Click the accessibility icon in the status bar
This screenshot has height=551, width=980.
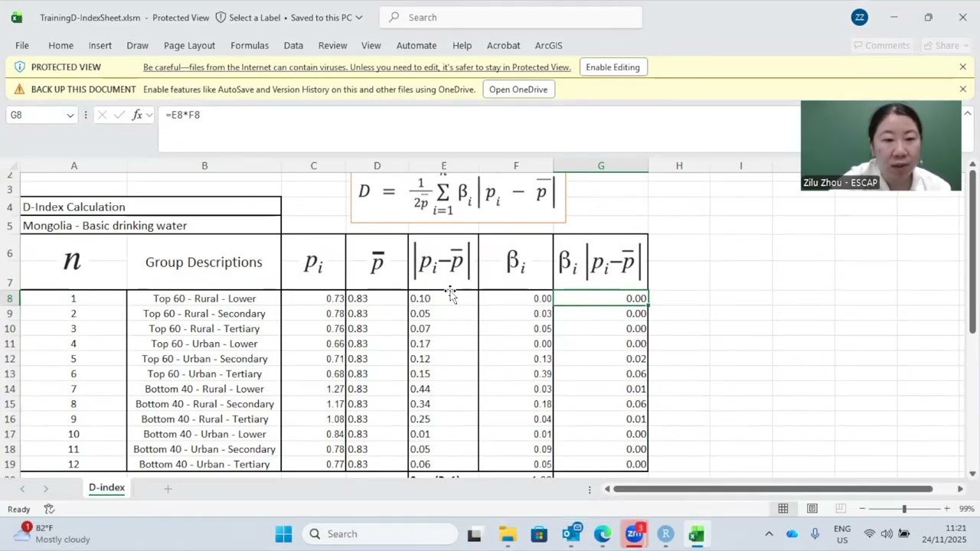coord(49,509)
